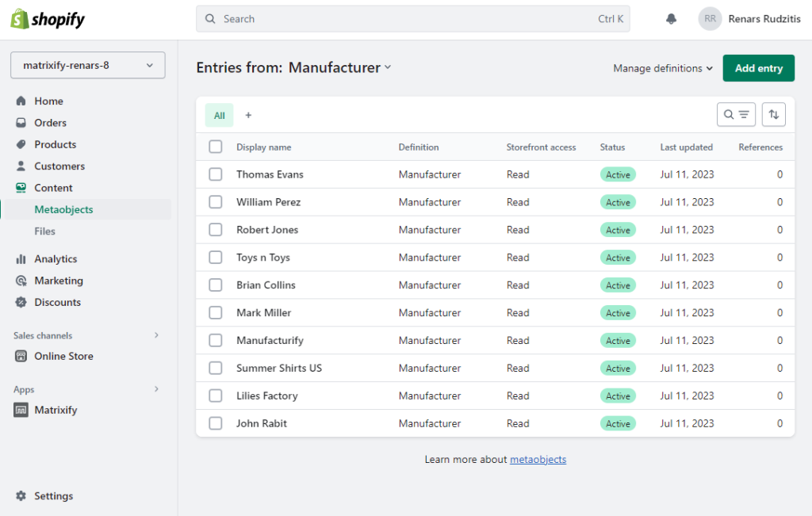Image resolution: width=812 pixels, height=516 pixels.
Task: Select all entries with header checkbox
Action: click(215, 147)
